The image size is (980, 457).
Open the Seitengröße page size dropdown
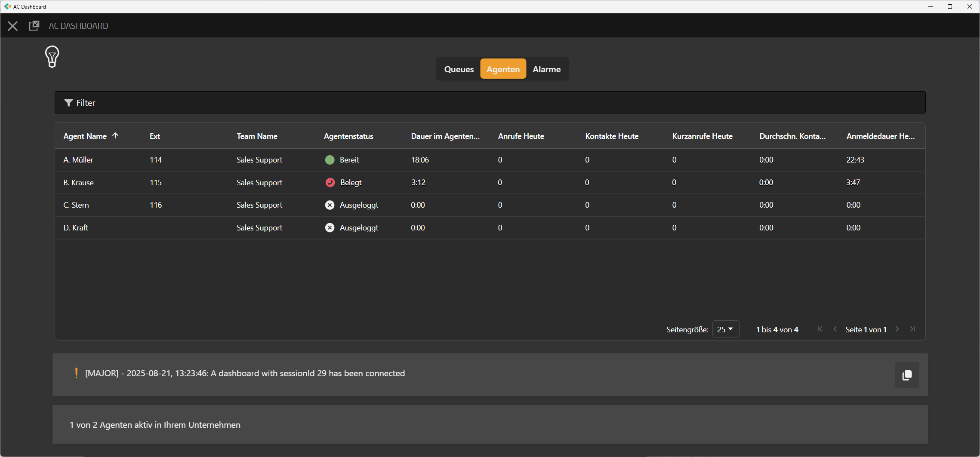click(725, 329)
